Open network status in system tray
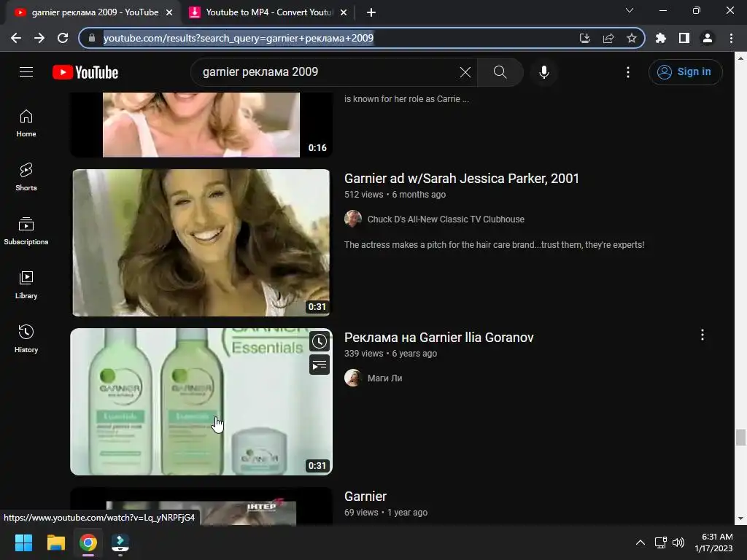The width and height of the screenshot is (747, 560). coord(660,542)
